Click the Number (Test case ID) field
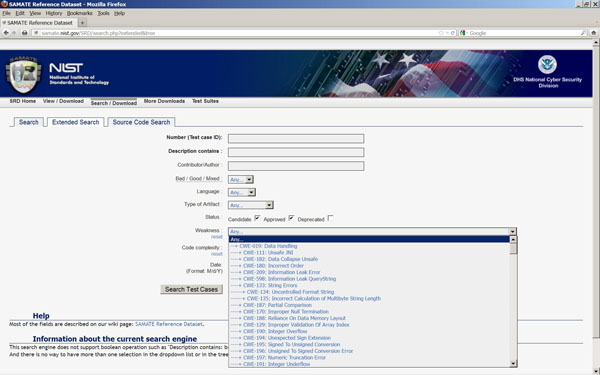 [x=296, y=138]
